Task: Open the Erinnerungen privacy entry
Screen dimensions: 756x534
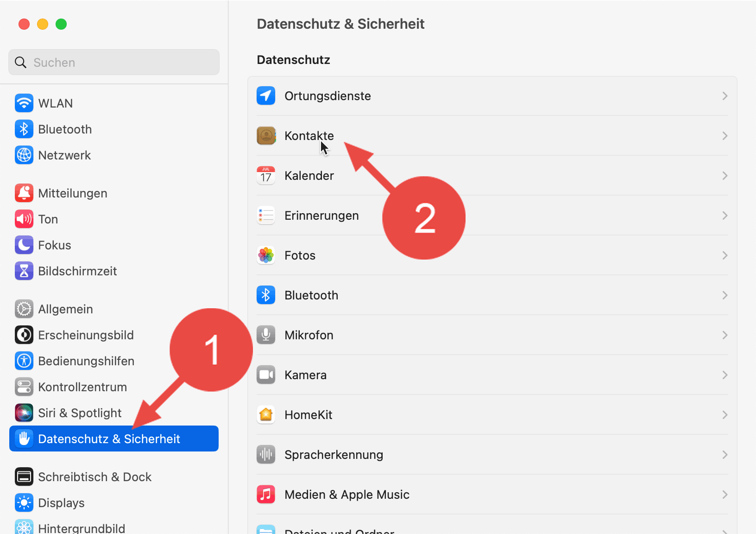Action: click(x=321, y=216)
